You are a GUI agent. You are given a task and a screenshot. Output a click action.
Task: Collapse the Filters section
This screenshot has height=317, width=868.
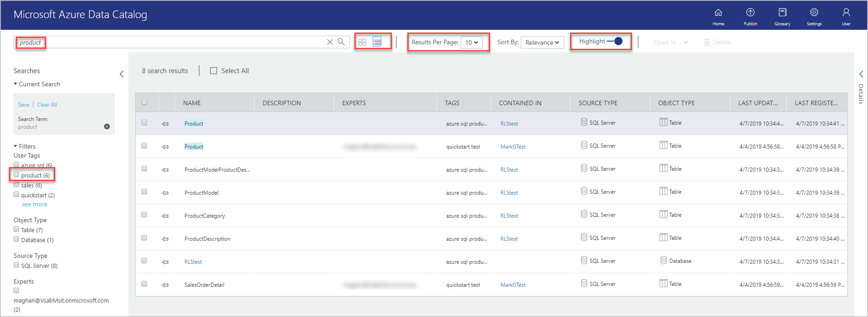coord(15,146)
